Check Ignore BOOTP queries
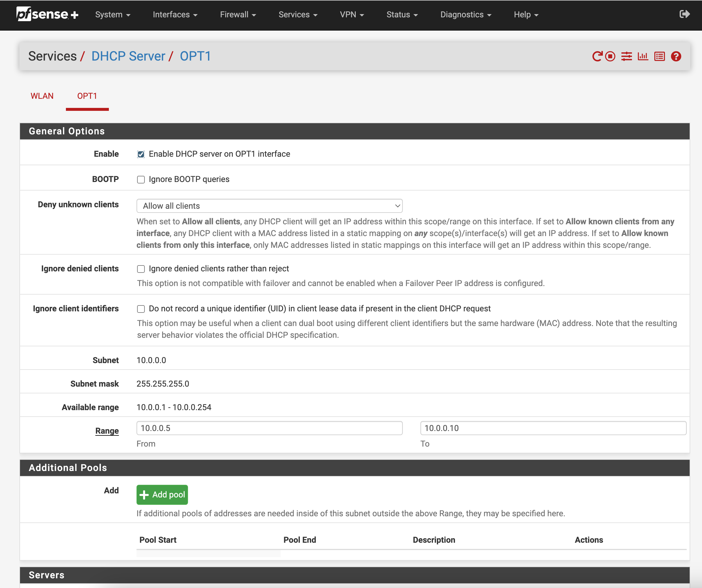Image resolution: width=702 pixels, height=588 pixels. click(141, 179)
